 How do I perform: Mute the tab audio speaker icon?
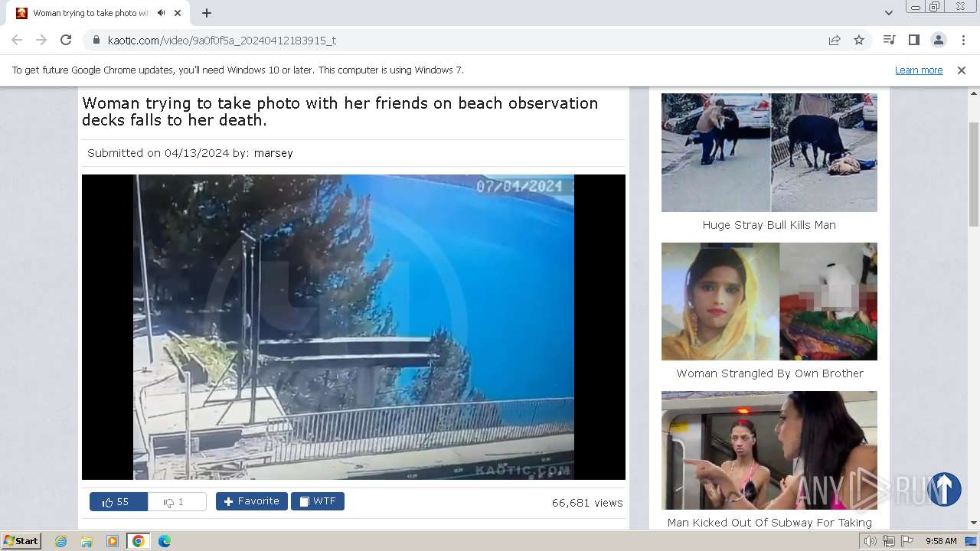pos(161,13)
